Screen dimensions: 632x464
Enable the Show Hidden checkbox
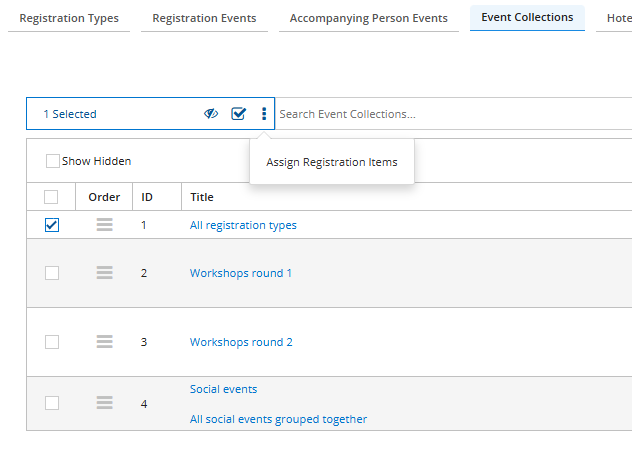tap(52, 161)
